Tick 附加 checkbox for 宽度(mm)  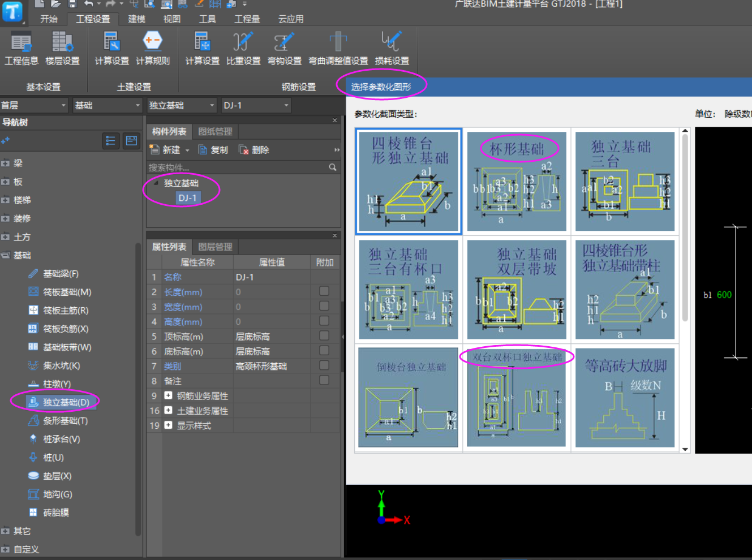click(324, 306)
